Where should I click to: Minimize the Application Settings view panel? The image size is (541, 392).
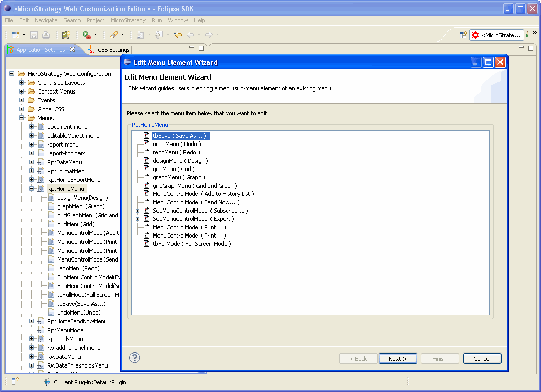[192, 47]
